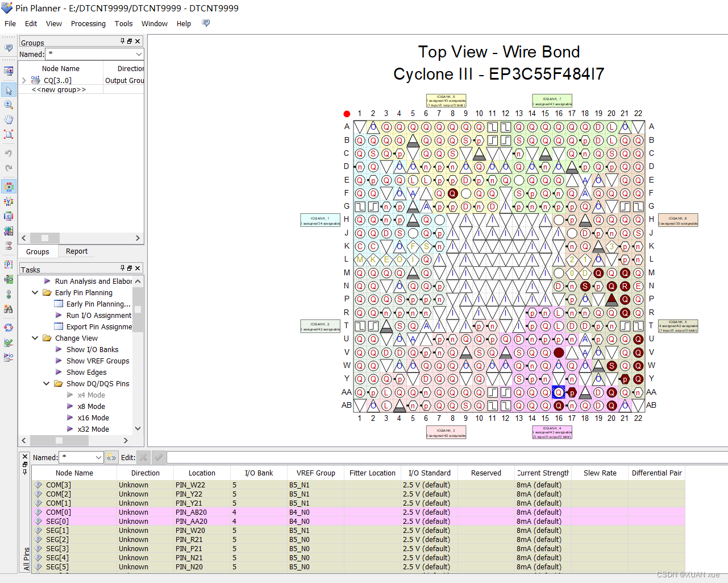Open the All Pins Named filter dropdown

[98, 457]
